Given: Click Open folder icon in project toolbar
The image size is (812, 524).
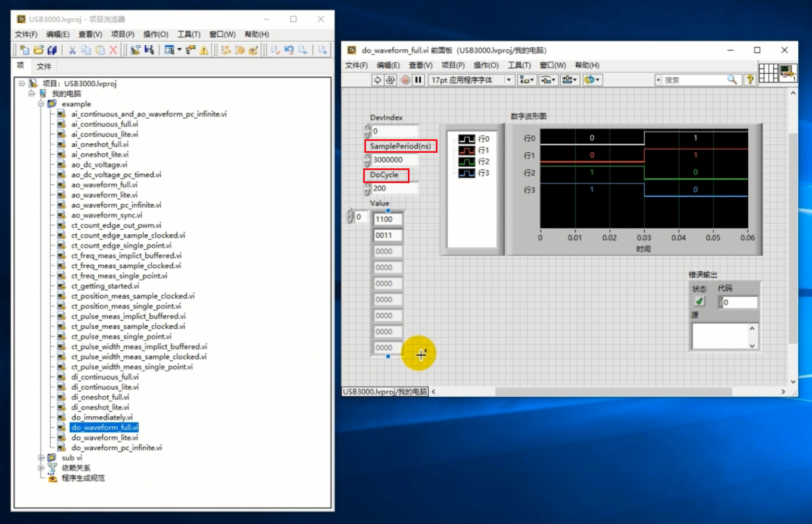Looking at the screenshot, I should pyautogui.click(x=38, y=50).
